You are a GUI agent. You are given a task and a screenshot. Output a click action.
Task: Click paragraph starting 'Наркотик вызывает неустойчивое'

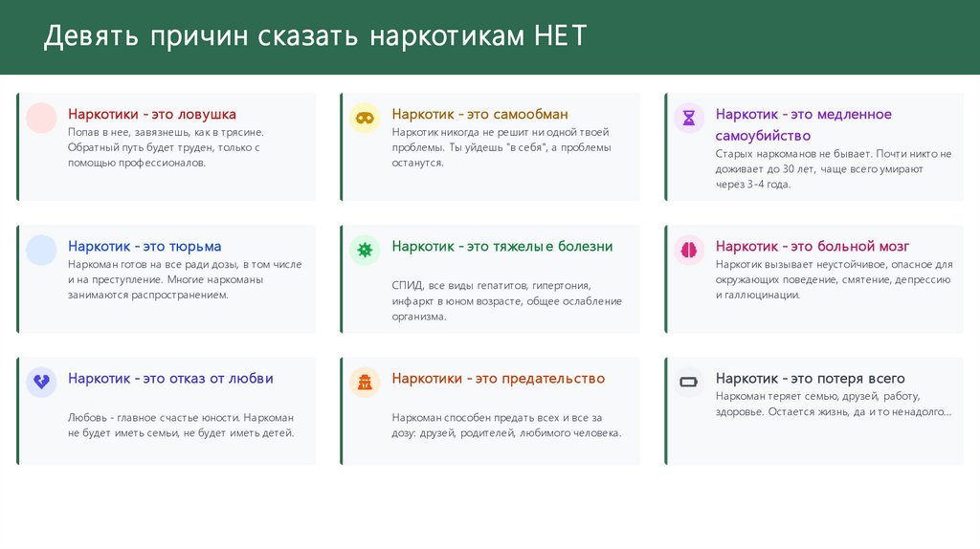(834, 279)
